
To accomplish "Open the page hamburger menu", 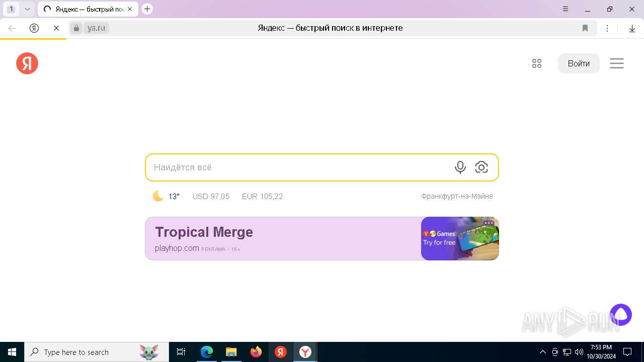I will pos(617,63).
